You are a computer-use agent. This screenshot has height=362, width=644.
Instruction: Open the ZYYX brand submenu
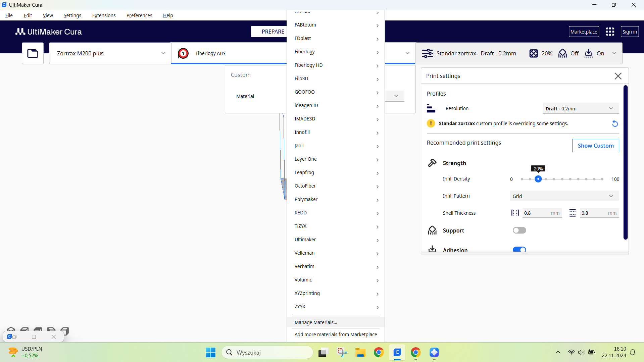(x=336, y=307)
